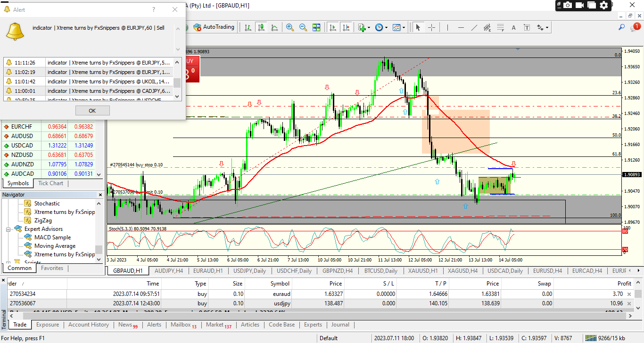Select the horizontal line tool
644x343 pixels.
tap(461, 27)
